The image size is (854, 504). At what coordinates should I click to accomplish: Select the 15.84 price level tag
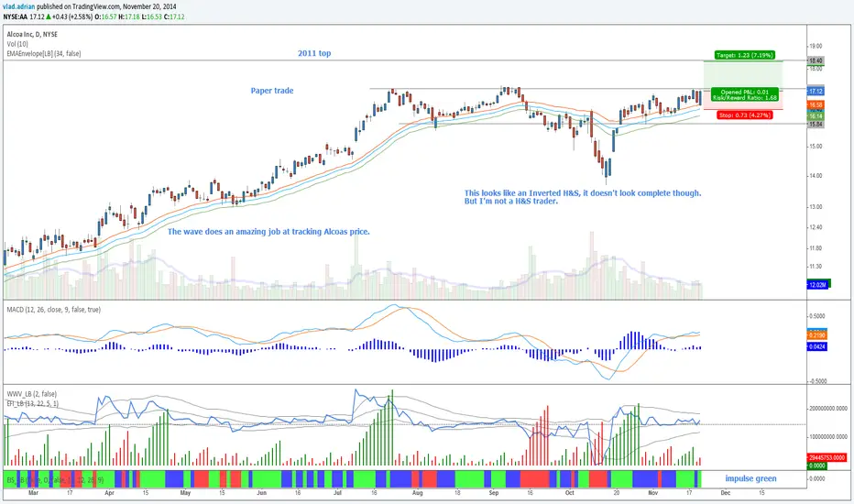coord(816,125)
